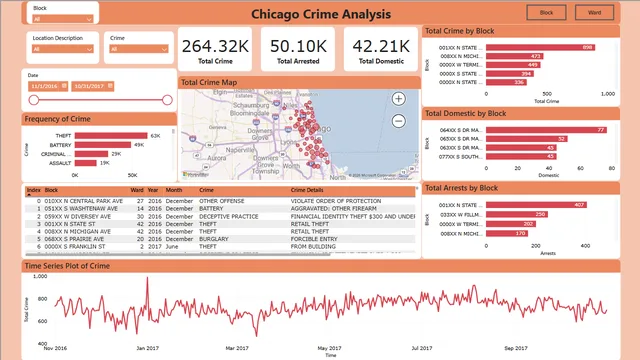Viewport: 640px width, 360px height.
Task: Open the end date calendar picker
Action: [x=110, y=86]
